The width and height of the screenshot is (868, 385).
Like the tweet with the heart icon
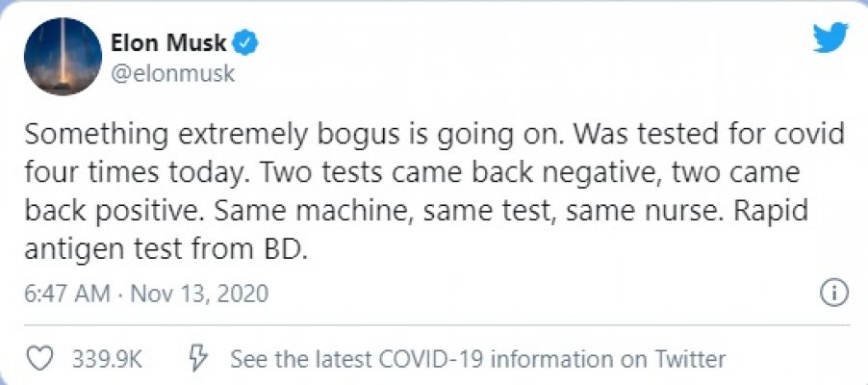coord(39,359)
